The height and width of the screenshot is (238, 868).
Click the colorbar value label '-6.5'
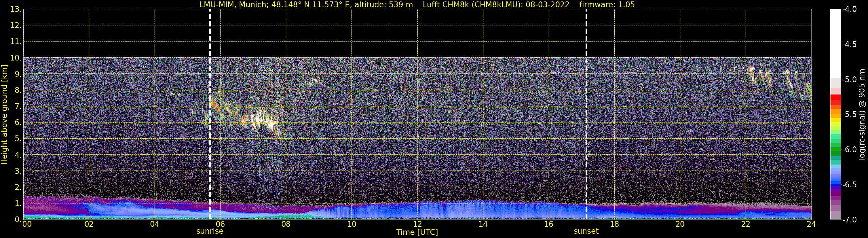tap(850, 185)
